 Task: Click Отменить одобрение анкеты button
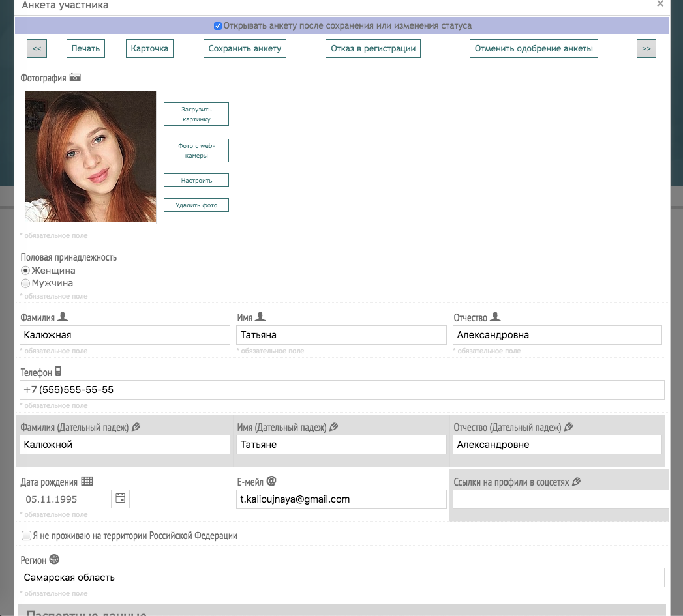(x=533, y=48)
